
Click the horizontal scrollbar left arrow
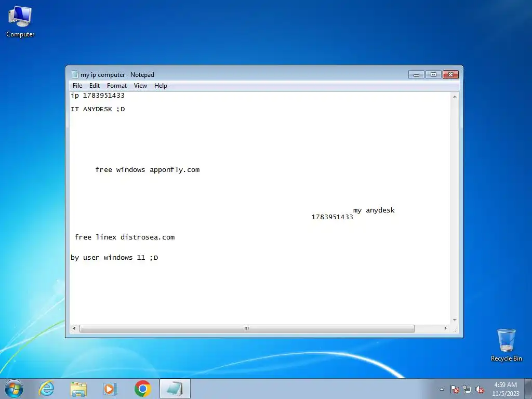[x=74, y=328]
